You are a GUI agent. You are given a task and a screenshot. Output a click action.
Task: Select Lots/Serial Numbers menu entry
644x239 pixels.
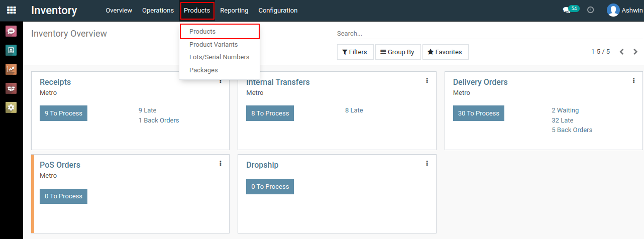[220, 57]
